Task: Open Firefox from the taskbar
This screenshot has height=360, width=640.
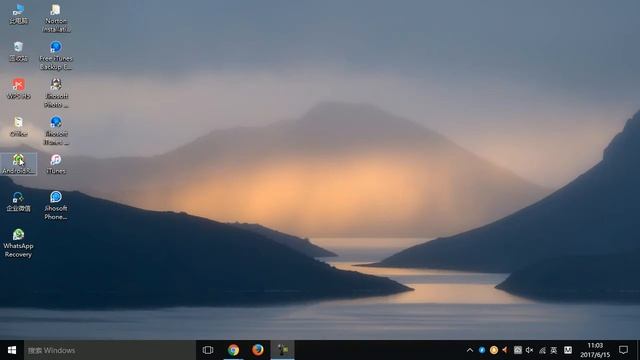Action: click(258, 350)
